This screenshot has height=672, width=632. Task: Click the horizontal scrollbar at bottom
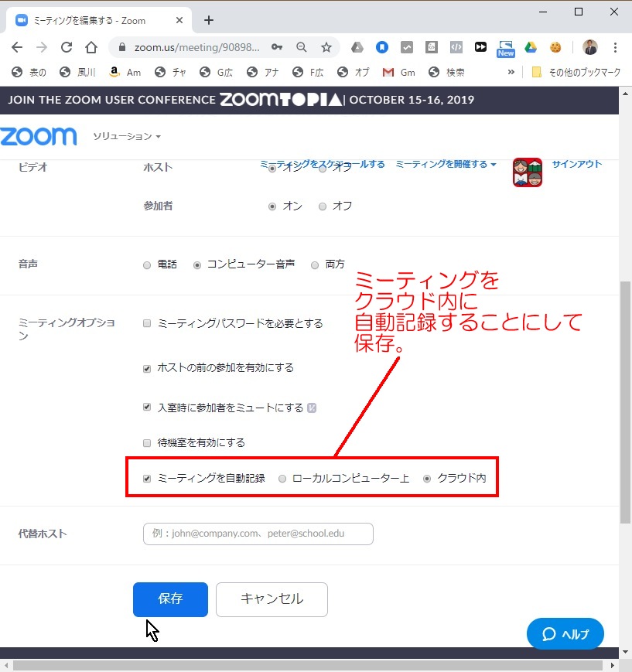308,665
